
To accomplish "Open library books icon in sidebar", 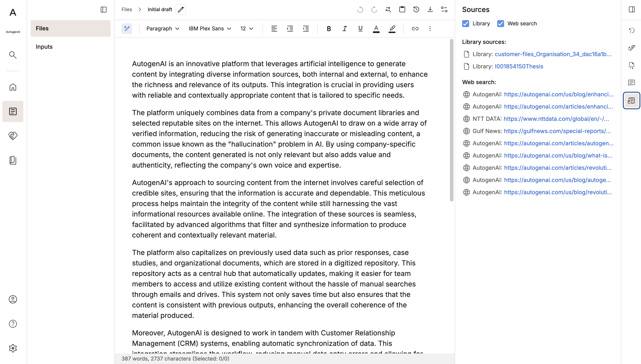I will click(13, 160).
